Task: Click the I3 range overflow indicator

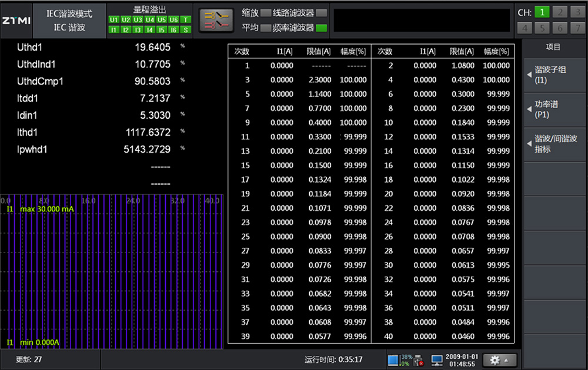Action: (x=138, y=29)
